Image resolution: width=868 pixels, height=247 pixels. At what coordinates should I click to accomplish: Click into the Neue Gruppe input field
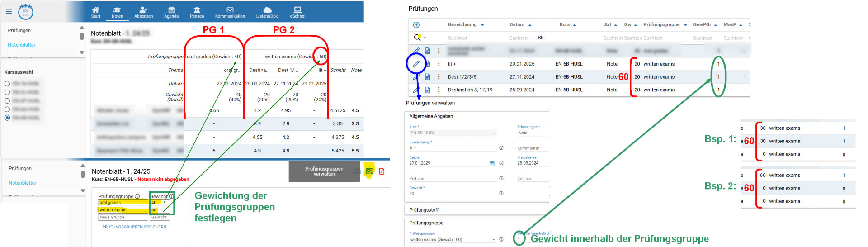tap(123, 218)
